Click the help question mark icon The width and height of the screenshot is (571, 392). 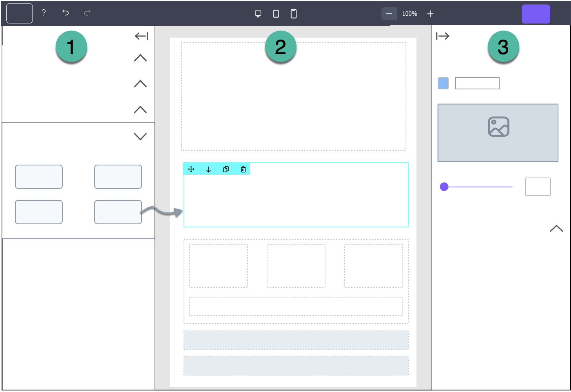pos(44,13)
